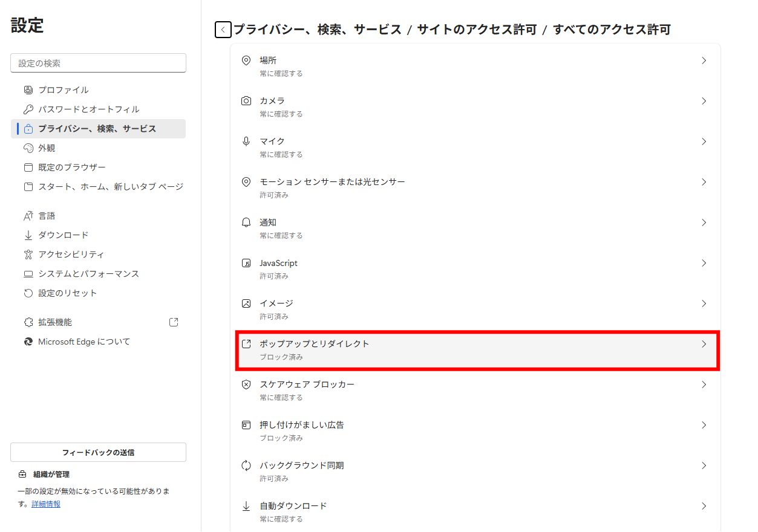Screen dimensions: 758x532
Task: Expand the イメージ row chevron
Action: click(704, 303)
